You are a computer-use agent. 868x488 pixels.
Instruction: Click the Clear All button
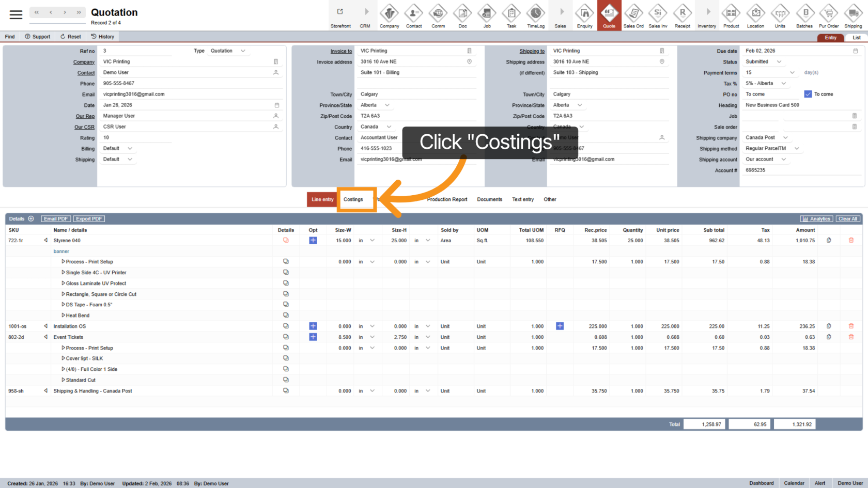pyautogui.click(x=848, y=218)
